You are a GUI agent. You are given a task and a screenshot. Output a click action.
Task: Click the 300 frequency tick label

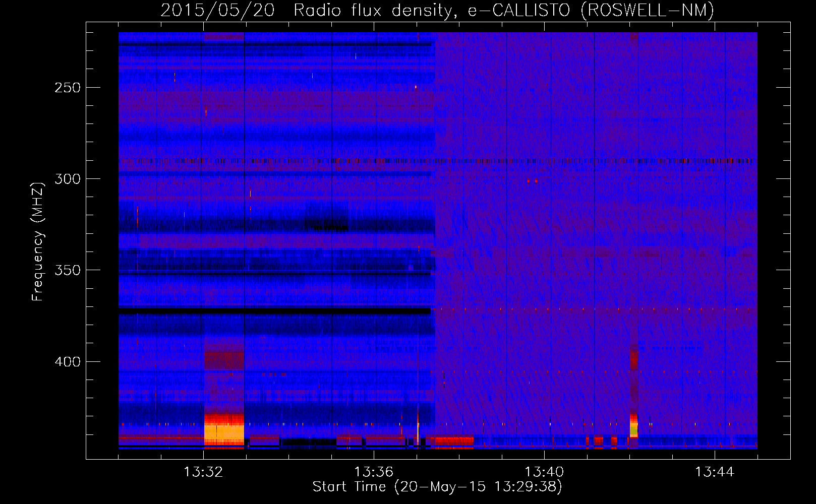tap(68, 179)
